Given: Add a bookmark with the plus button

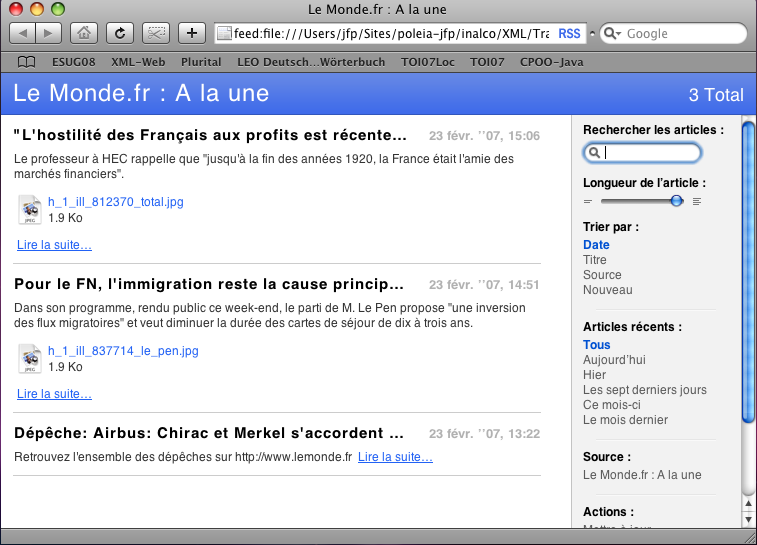Looking at the screenshot, I should tap(192, 33).
